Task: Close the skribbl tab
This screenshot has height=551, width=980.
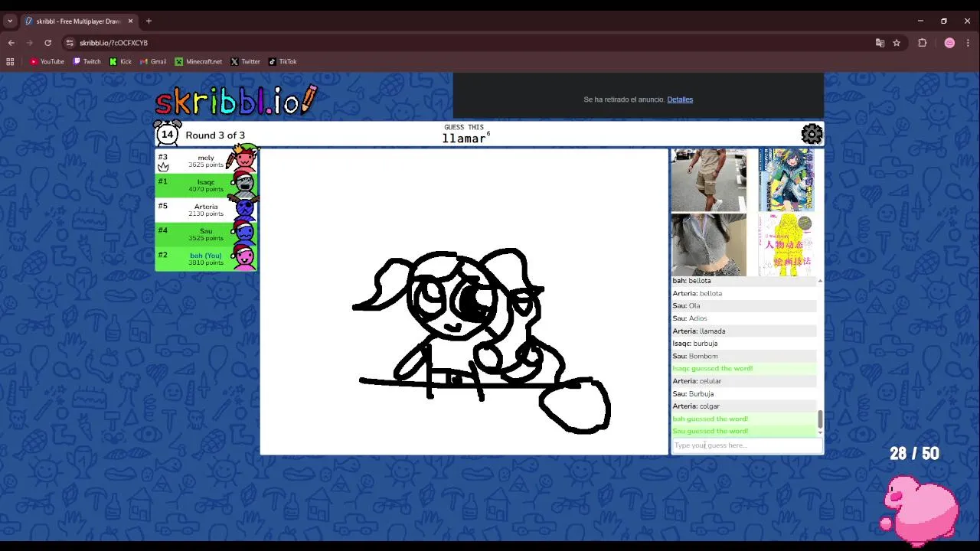Action: [x=131, y=21]
